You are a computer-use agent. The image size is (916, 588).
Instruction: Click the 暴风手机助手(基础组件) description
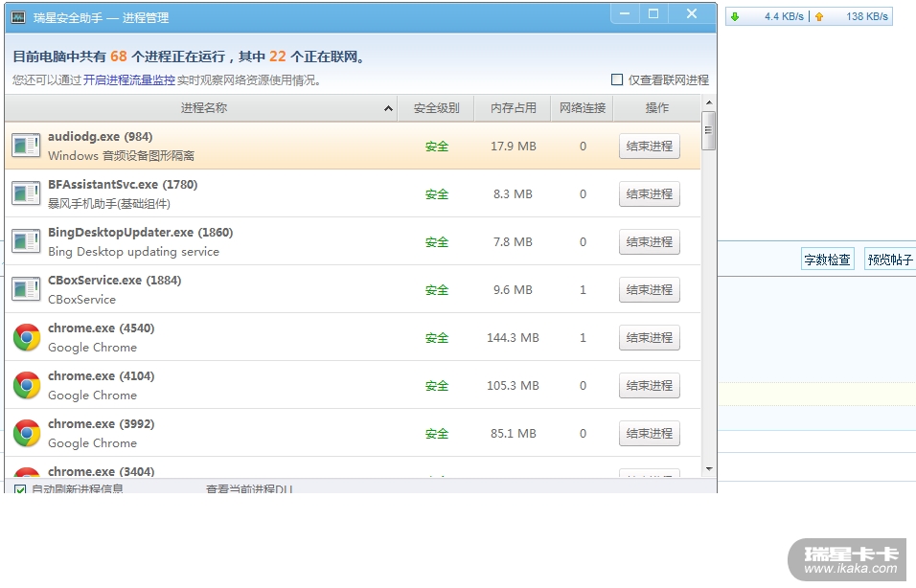click(x=109, y=204)
